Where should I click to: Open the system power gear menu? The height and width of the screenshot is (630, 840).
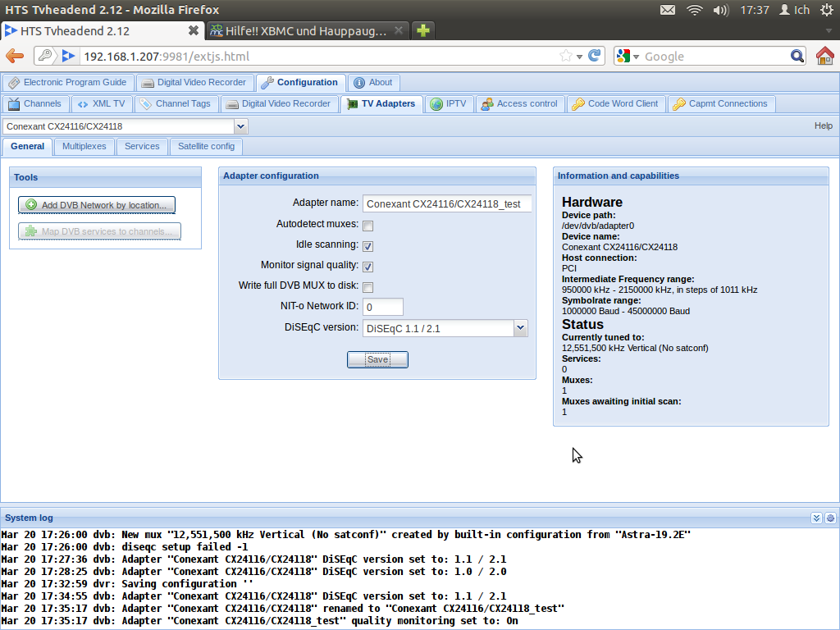pyautogui.click(x=827, y=10)
